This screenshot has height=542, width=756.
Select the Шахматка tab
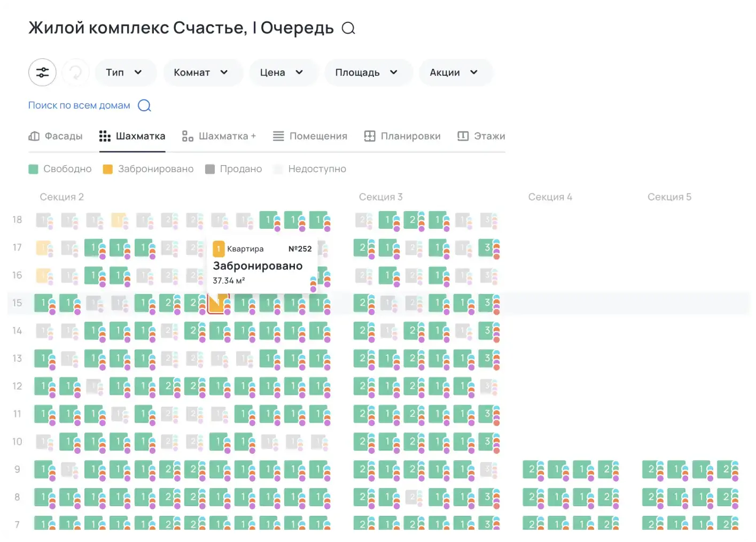133,136
